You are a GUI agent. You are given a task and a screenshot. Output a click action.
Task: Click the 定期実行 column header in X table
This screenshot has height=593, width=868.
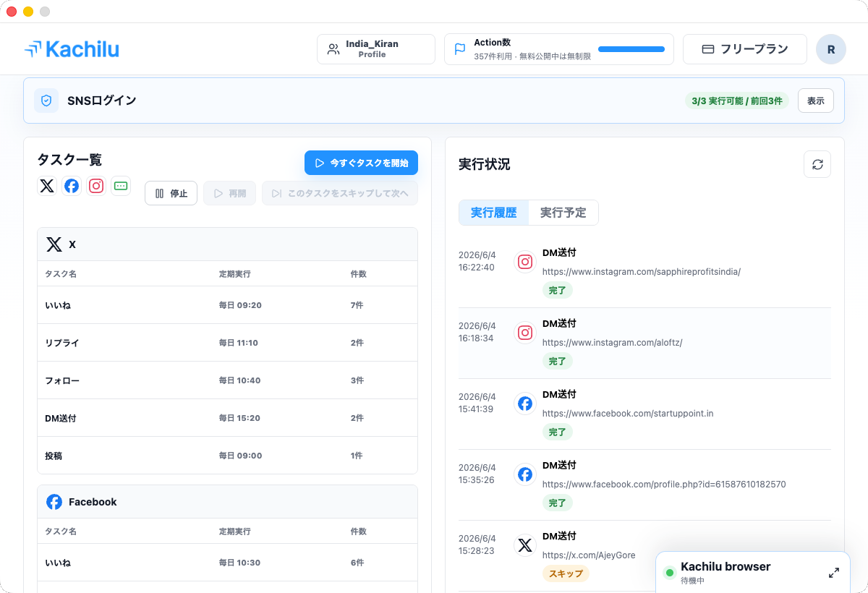tap(235, 274)
